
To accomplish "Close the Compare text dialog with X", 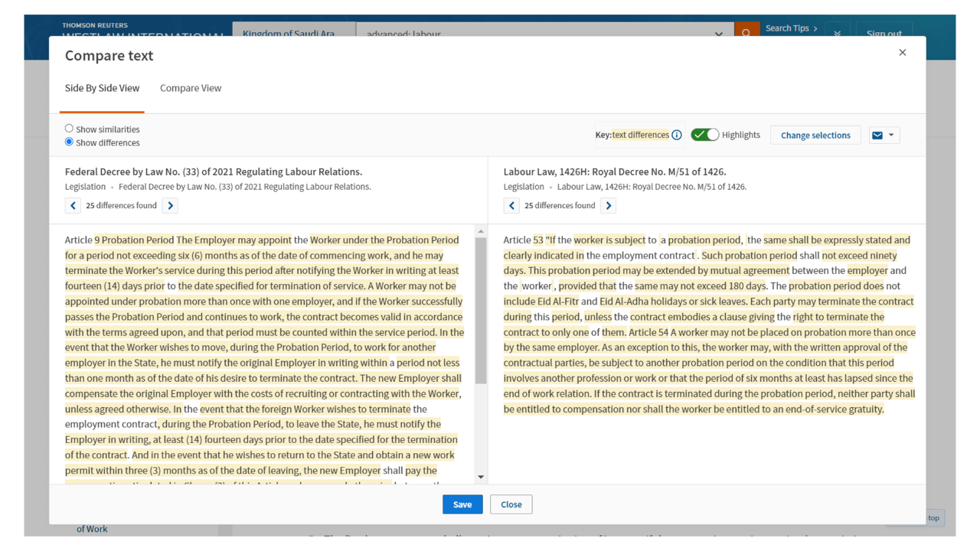I will coord(902,53).
